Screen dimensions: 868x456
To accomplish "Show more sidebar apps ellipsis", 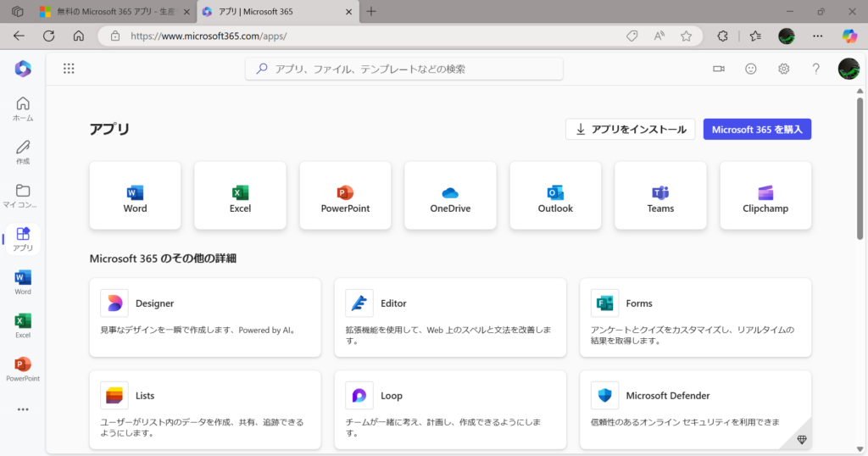I will 23,409.
